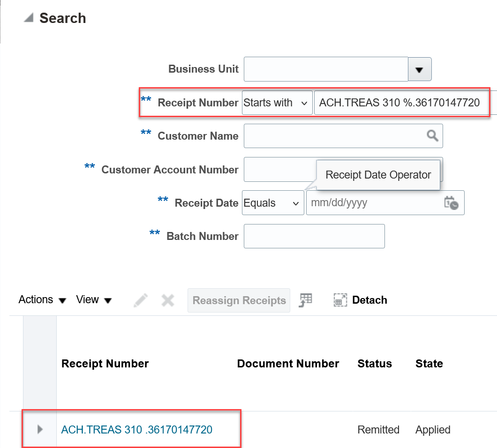Click the Export to Excel icon
The image size is (497, 448).
pyautogui.click(x=306, y=300)
